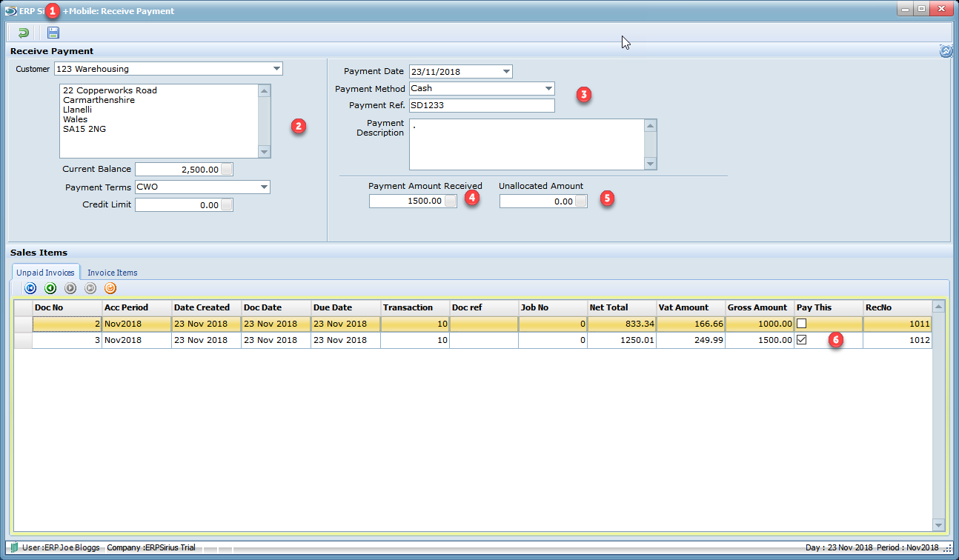Click the green undo arrow toolbar icon
The height and width of the screenshot is (560, 959).
23,33
